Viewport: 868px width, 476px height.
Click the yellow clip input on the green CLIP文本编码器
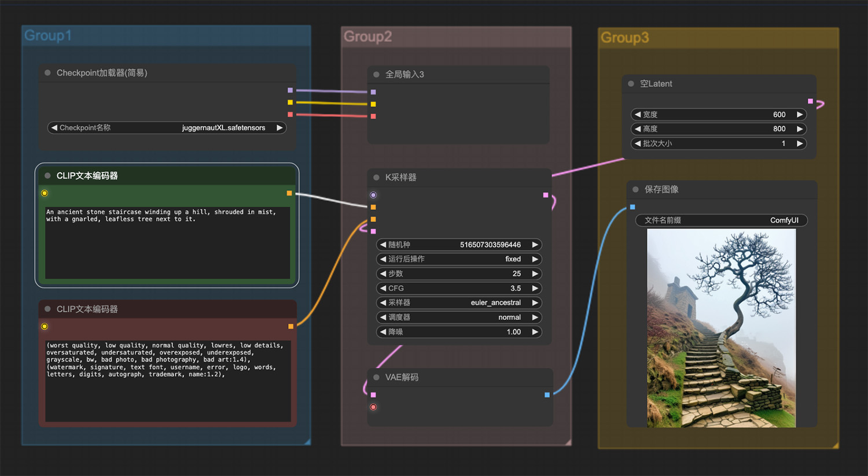(x=45, y=193)
